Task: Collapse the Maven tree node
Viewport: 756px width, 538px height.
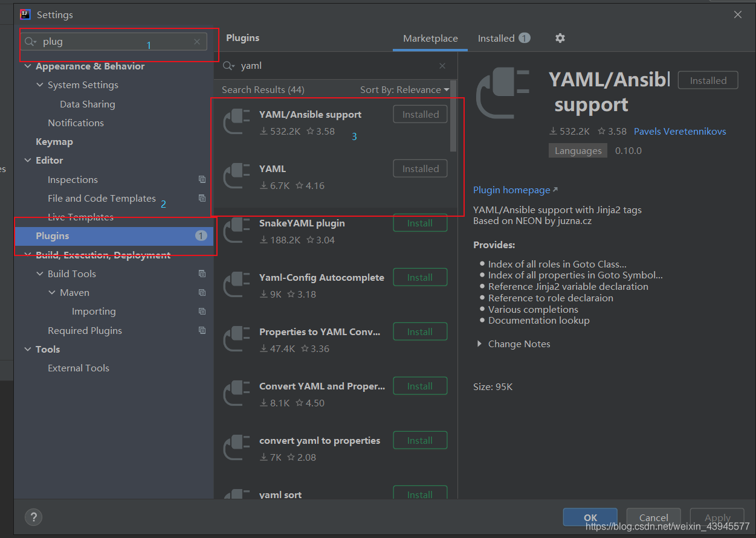Action: coord(52,293)
